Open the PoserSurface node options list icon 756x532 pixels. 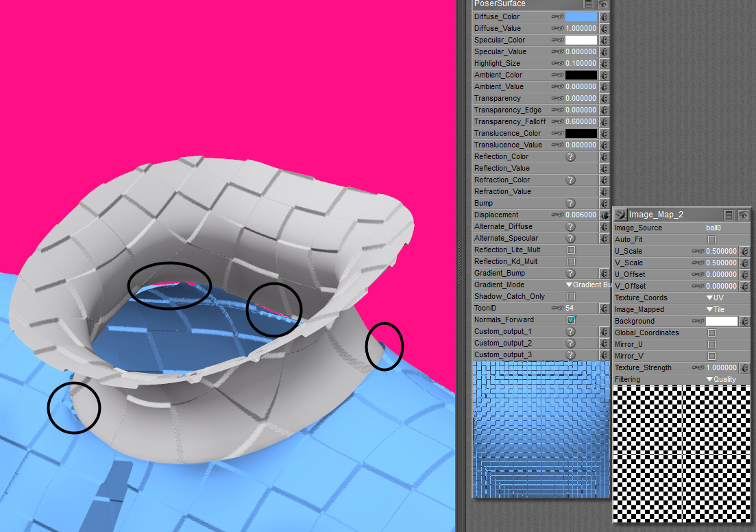[x=589, y=4]
